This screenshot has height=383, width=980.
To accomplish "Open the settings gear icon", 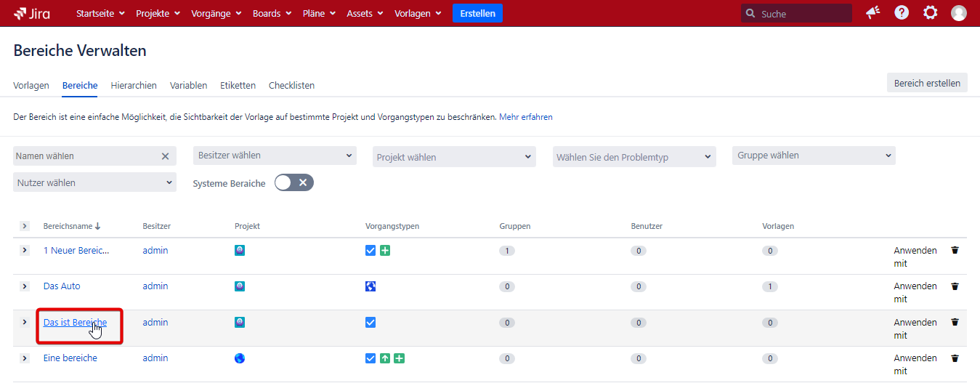I will point(930,13).
